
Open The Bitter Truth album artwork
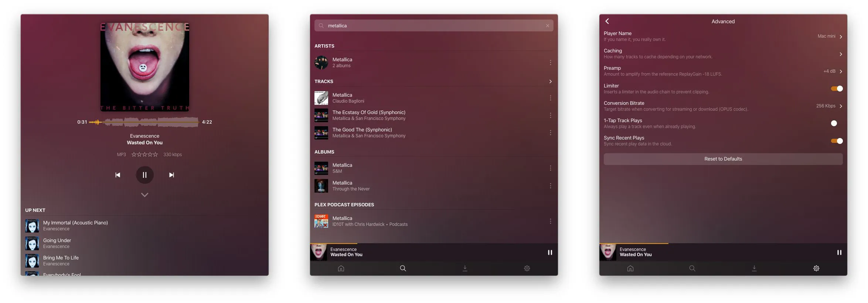click(144, 67)
